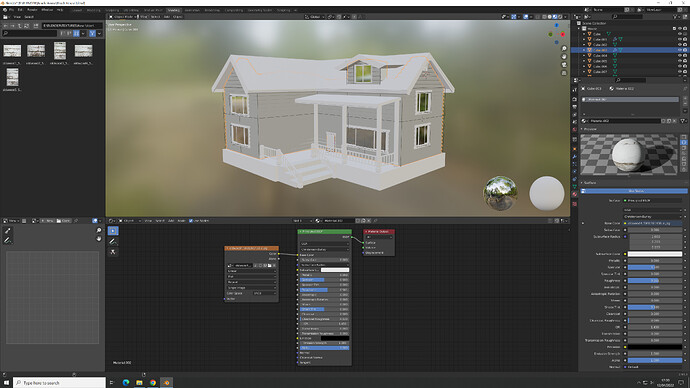Viewport: 690px width, 388px height.
Task: Refresh the file browser listing
Action: [26, 26]
